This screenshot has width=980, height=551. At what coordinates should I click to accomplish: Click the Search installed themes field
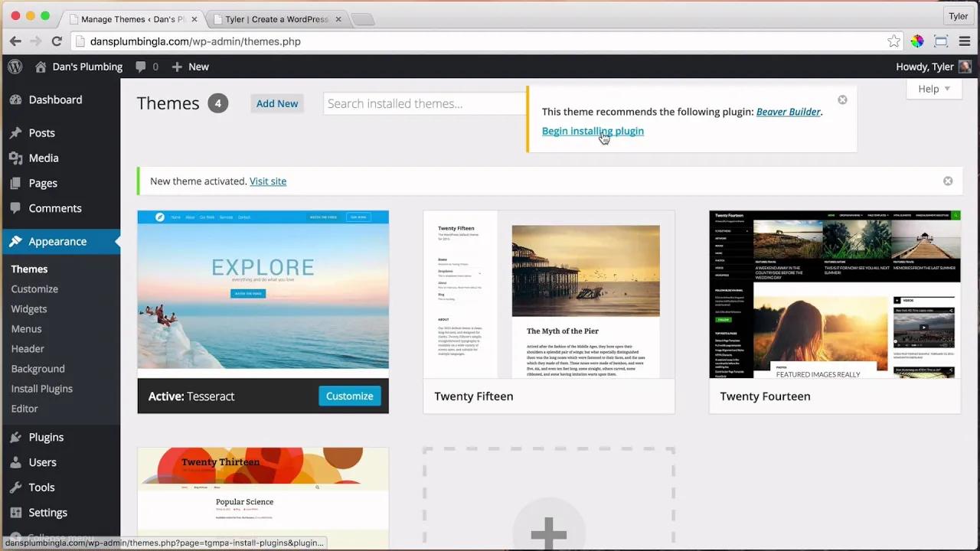(425, 103)
